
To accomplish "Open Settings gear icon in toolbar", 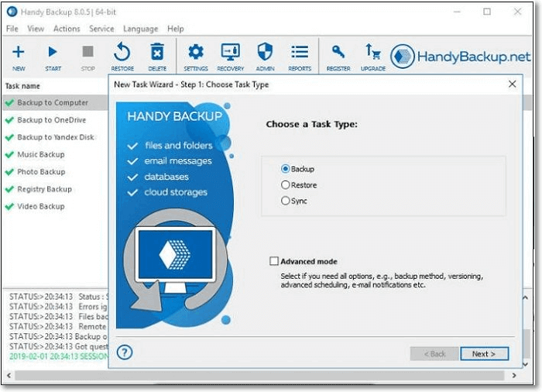I will pyautogui.click(x=196, y=53).
